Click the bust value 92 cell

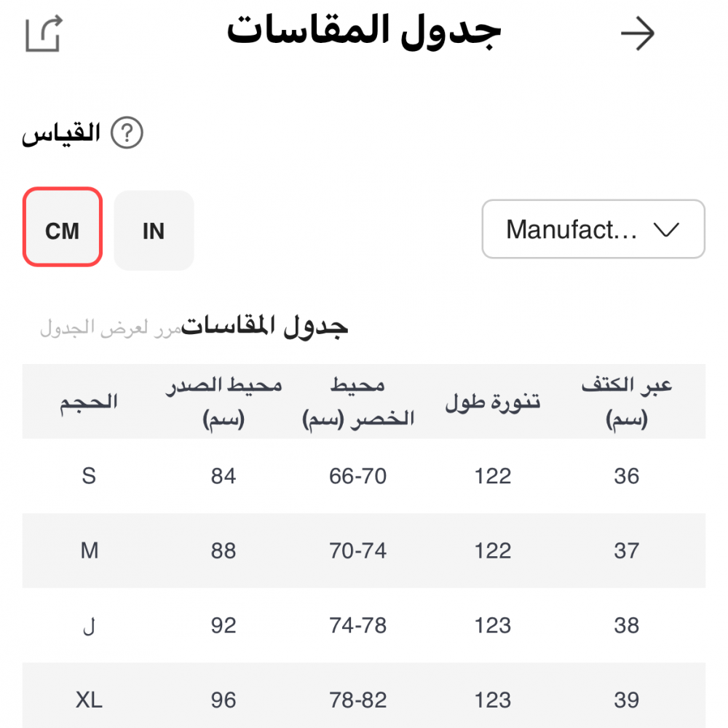[223, 626]
